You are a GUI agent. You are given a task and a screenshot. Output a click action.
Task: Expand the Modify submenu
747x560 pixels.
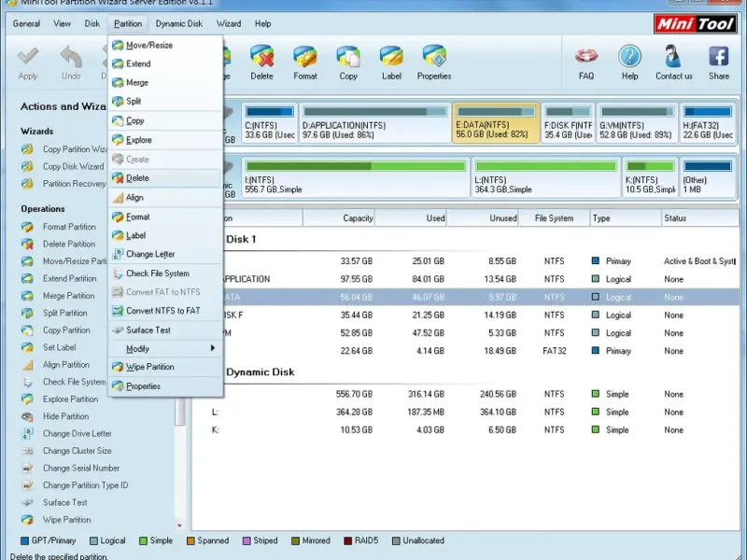coord(165,348)
